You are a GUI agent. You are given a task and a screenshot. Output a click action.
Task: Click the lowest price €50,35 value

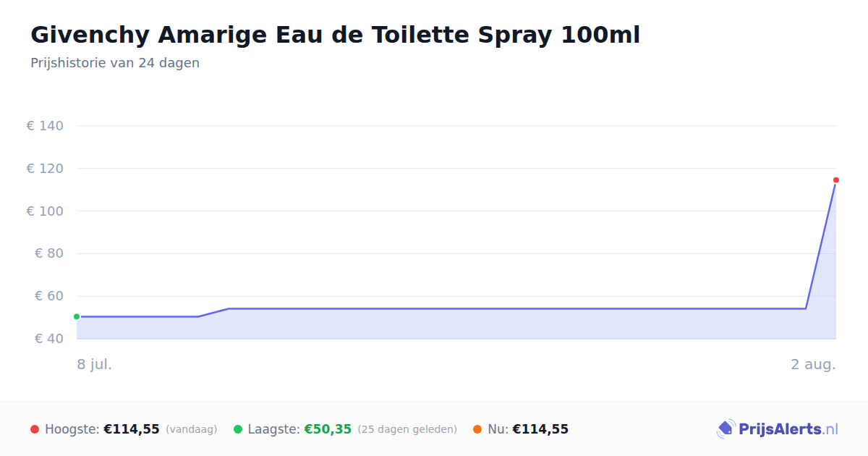point(328,429)
